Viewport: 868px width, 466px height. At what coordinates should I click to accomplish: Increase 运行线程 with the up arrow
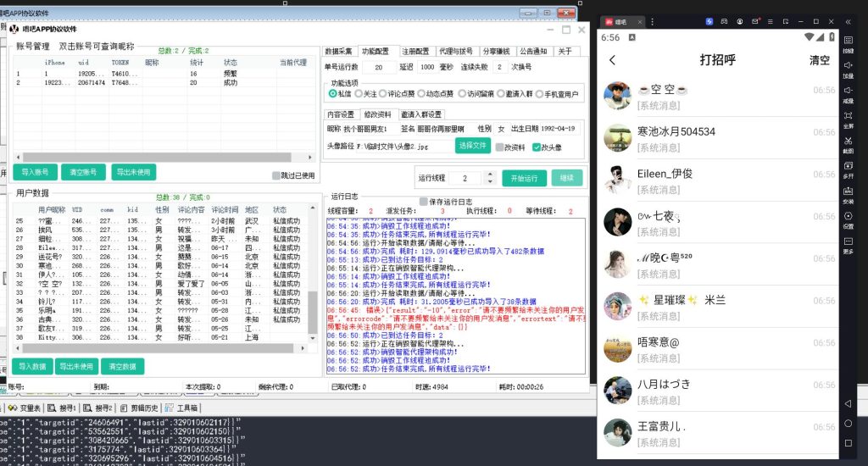coord(489,175)
